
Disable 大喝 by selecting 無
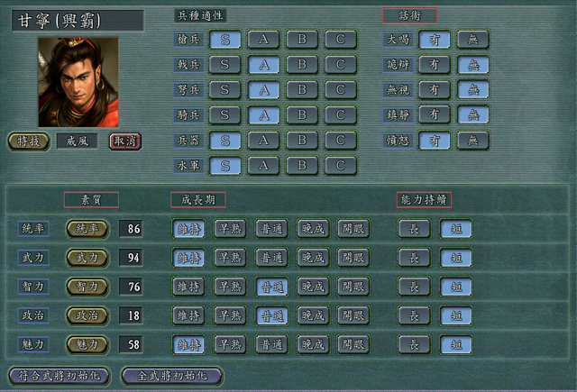472,40
